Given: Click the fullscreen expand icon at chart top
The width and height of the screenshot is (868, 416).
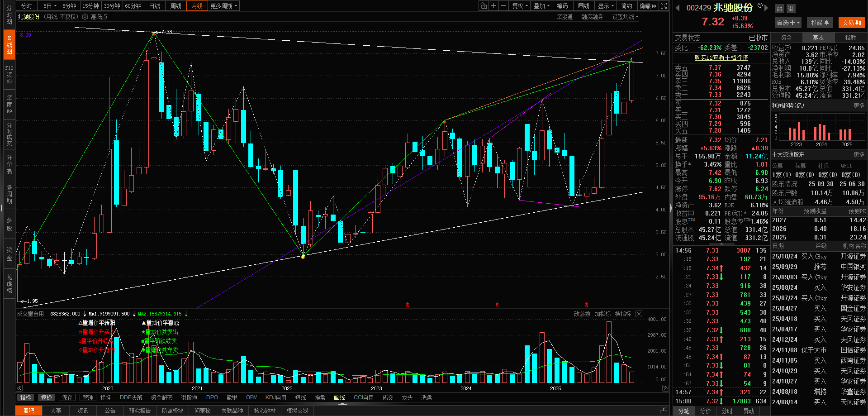Looking at the screenshot, I should coord(664,6).
